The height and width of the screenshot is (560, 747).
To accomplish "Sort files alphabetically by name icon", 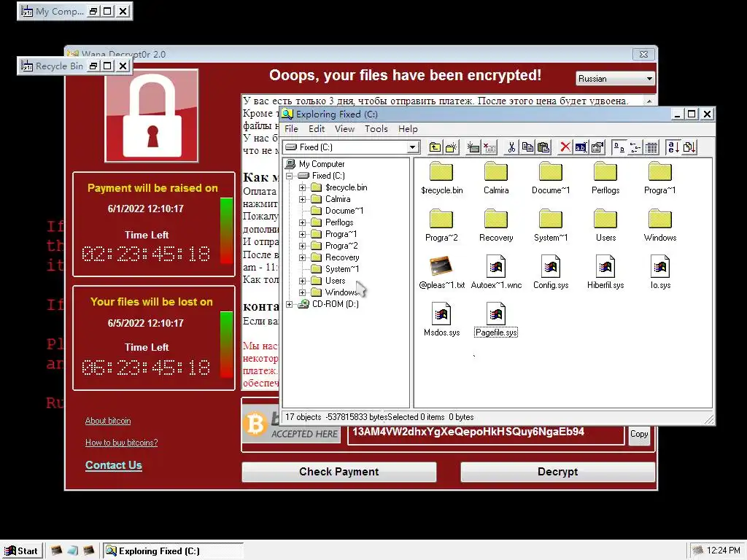I will click(673, 147).
